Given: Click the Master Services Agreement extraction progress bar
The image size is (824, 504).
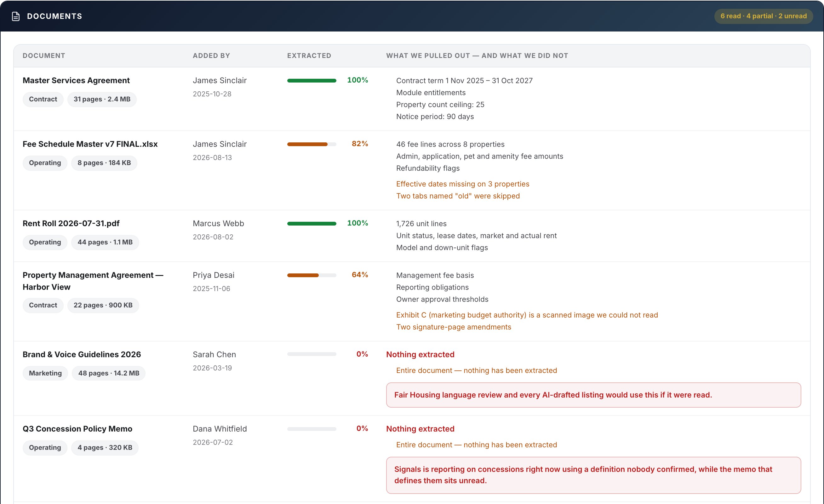Looking at the screenshot, I should tap(312, 81).
